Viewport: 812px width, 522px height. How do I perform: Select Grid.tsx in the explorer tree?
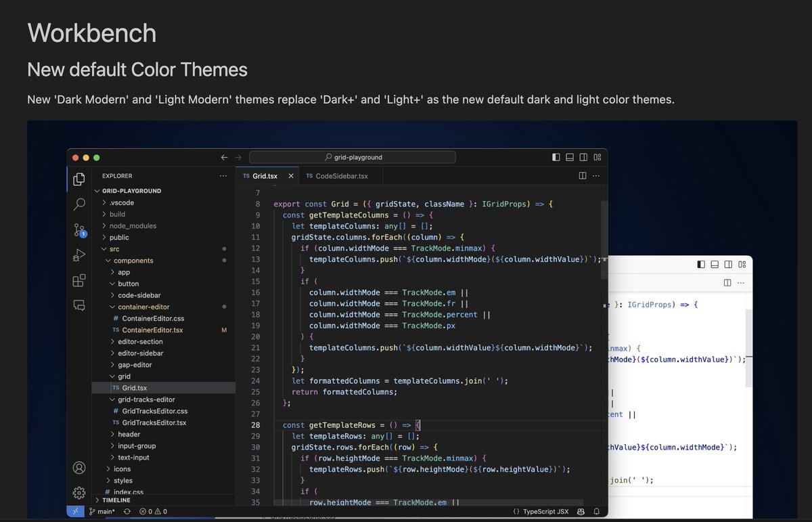click(163, 388)
